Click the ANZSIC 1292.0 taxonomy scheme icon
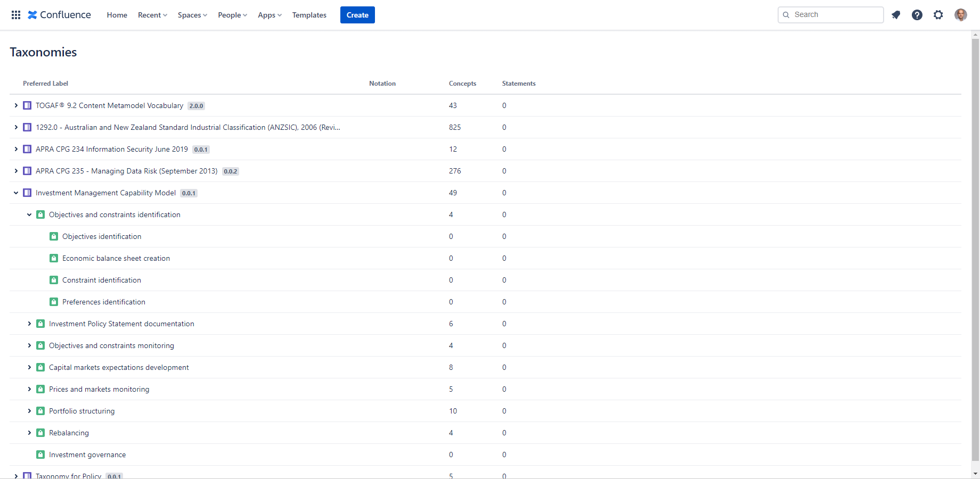 (27, 127)
